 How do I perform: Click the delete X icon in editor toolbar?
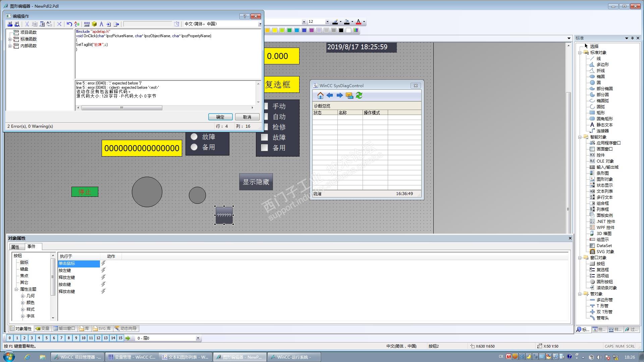click(x=59, y=24)
